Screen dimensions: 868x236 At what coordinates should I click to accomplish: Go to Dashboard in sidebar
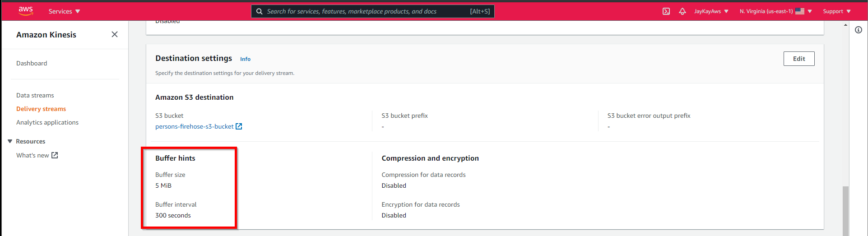click(x=32, y=63)
